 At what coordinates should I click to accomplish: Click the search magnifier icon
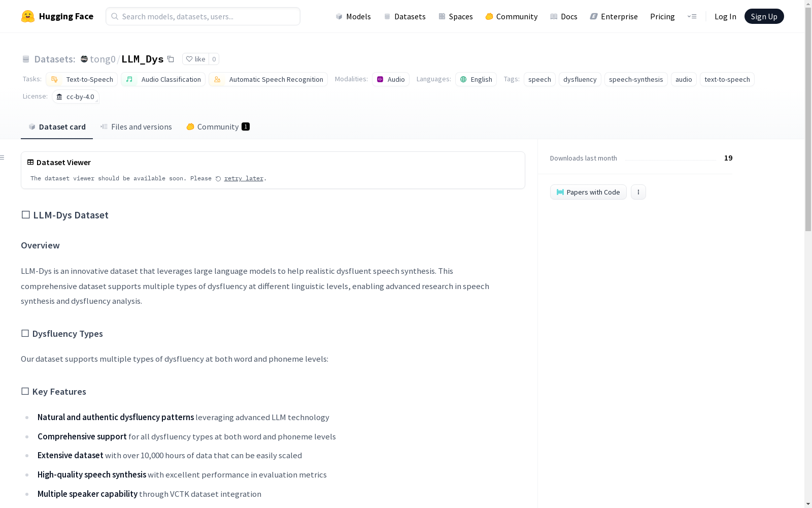point(115,16)
